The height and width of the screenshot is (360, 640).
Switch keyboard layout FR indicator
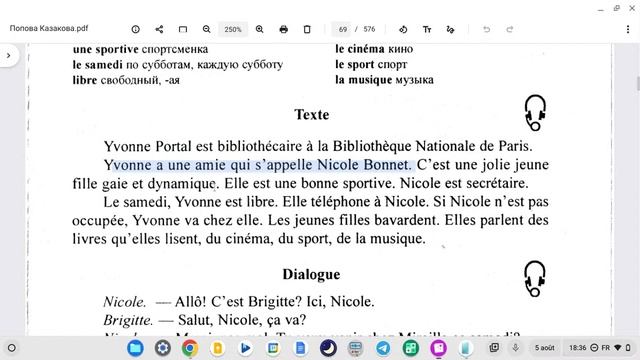(x=606, y=348)
